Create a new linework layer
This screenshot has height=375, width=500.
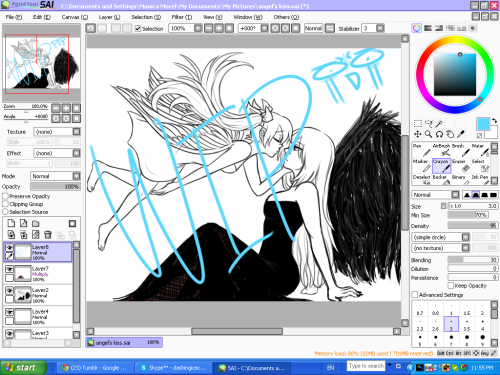point(23,223)
